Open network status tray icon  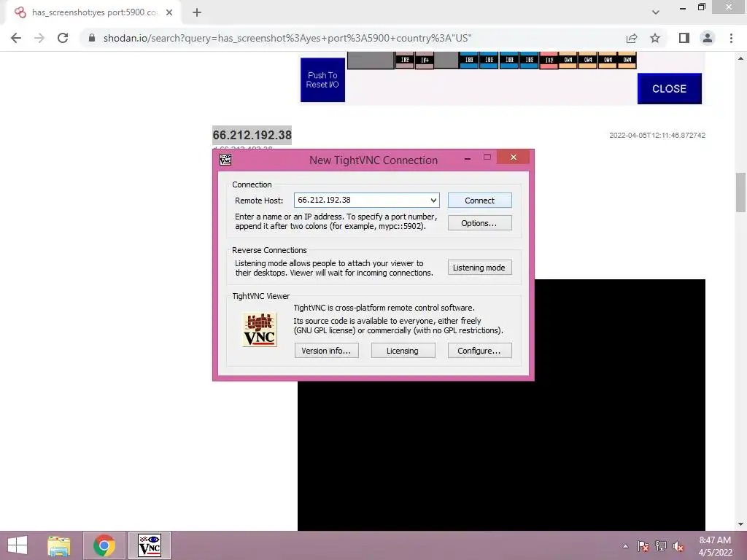click(x=661, y=546)
